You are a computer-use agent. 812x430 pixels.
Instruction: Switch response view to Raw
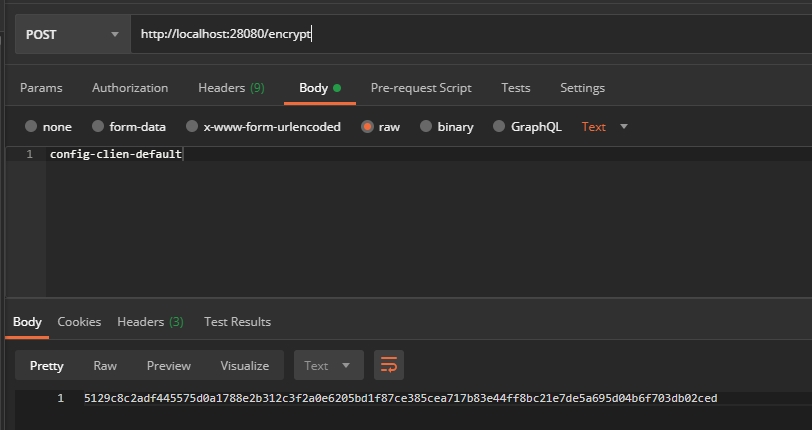[105, 366]
